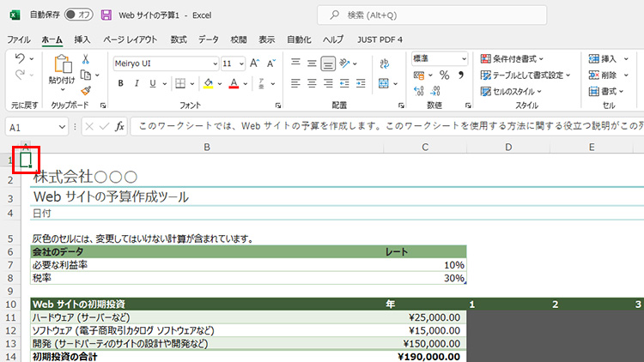The height and width of the screenshot is (362, 644).
Task: Toggle italic formatting
Action: (137, 83)
